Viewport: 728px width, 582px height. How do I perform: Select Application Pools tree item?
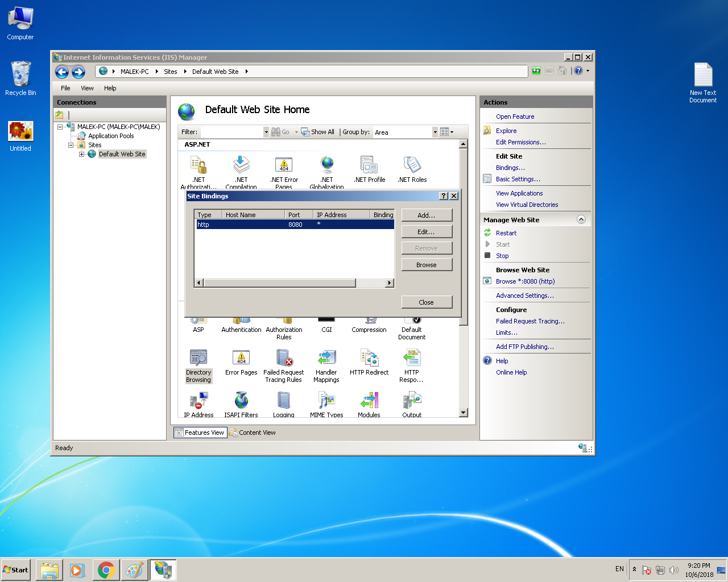click(x=111, y=136)
